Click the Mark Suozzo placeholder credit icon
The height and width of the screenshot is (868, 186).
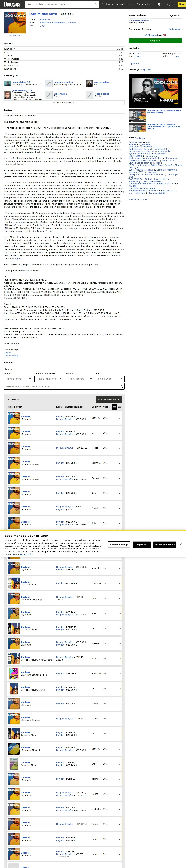tap(90, 95)
